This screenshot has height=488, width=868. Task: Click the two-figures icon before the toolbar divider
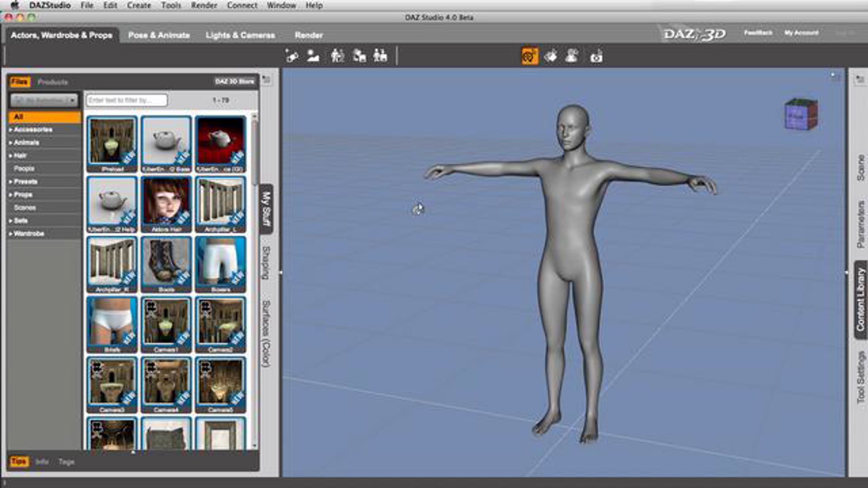(x=380, y=56)
